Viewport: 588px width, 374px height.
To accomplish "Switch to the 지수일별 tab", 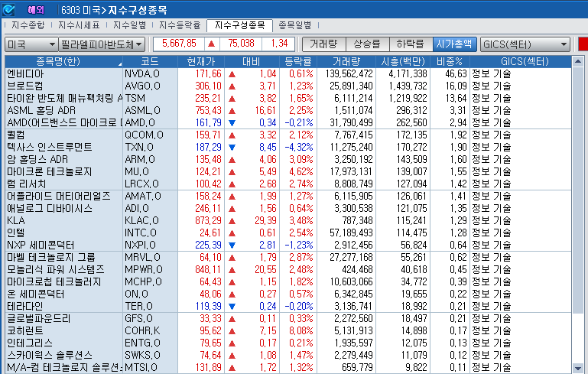I will pyautogui.click(x=129, y=25).
